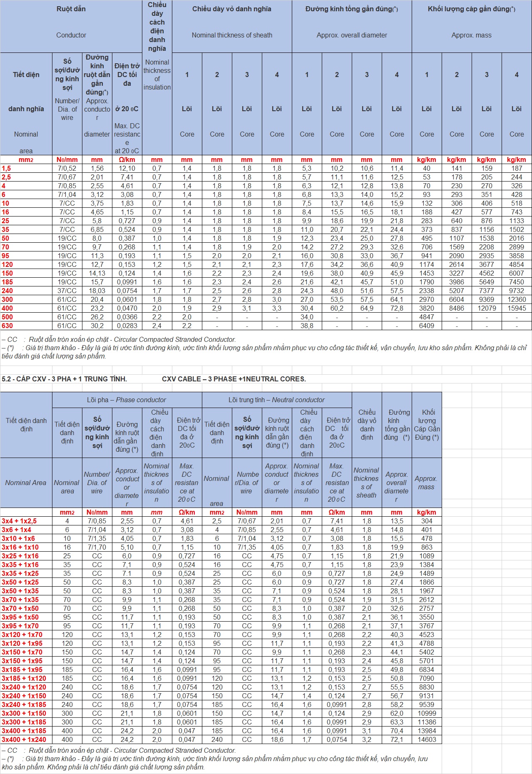This screenshot has height=774, width=532.
Task: Select the '500' nominal area row label
Action: pos(7,317)
